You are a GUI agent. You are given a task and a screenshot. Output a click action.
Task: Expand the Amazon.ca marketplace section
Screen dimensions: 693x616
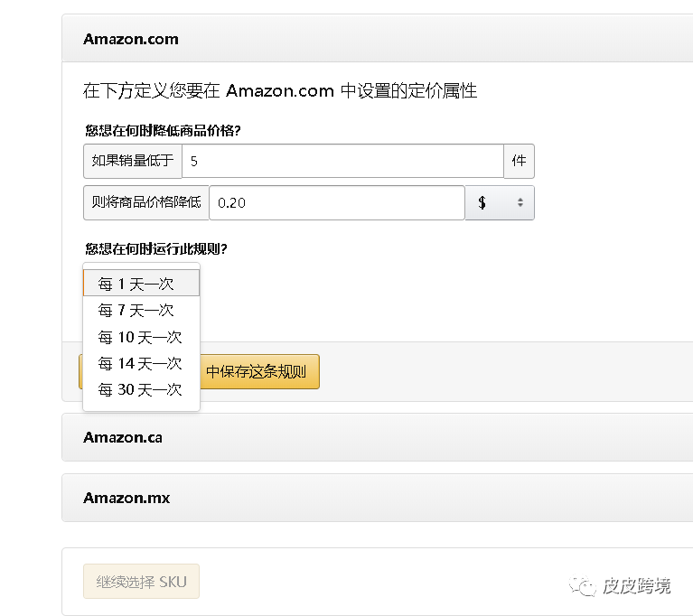377,437
